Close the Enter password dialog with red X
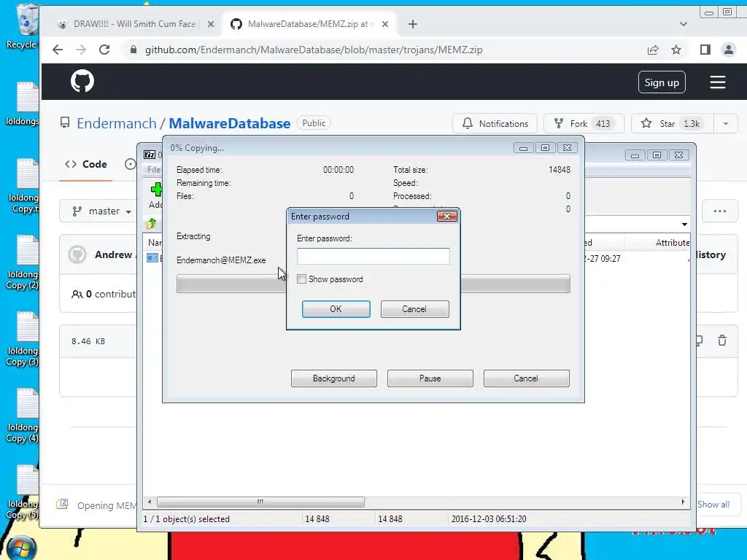The height and width of the screenshot is (560, 747). [x=447, y=216]
